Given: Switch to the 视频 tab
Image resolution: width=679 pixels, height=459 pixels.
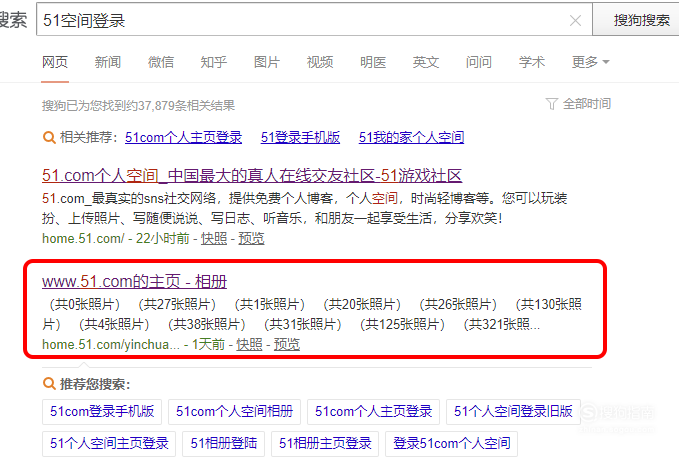Looking at the screenshot, I should (320, 62).
